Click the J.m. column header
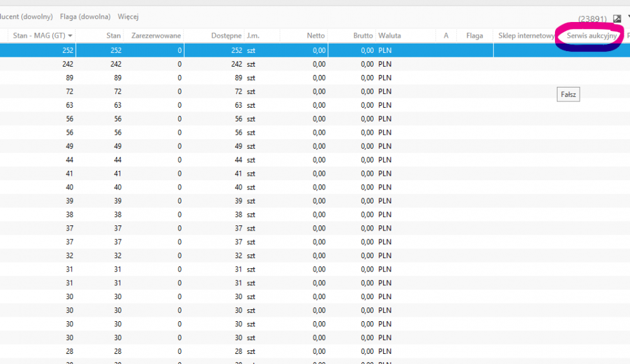The image size is (630, 364). pos(253,36)
